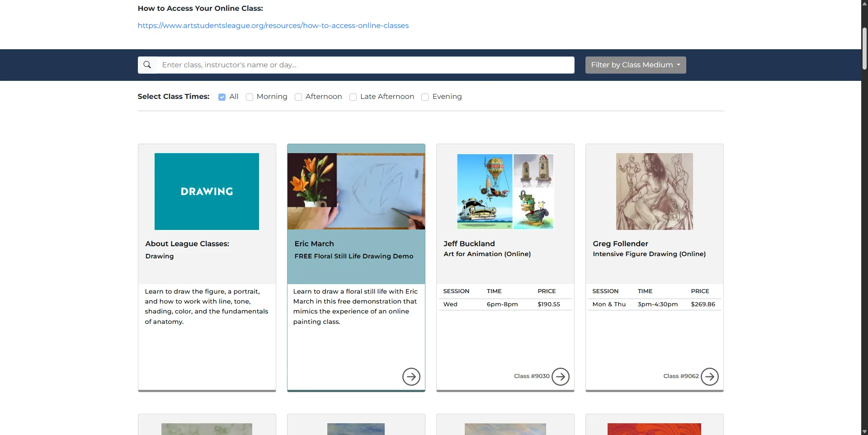Click the Greg Follender figure drawing thumbnail

654,192
